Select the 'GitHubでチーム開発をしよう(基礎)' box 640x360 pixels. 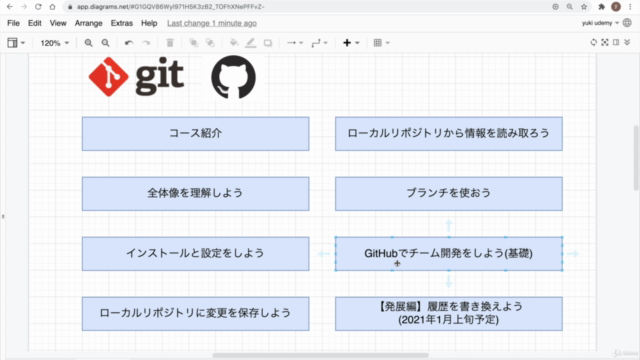[x=449, y=254]
